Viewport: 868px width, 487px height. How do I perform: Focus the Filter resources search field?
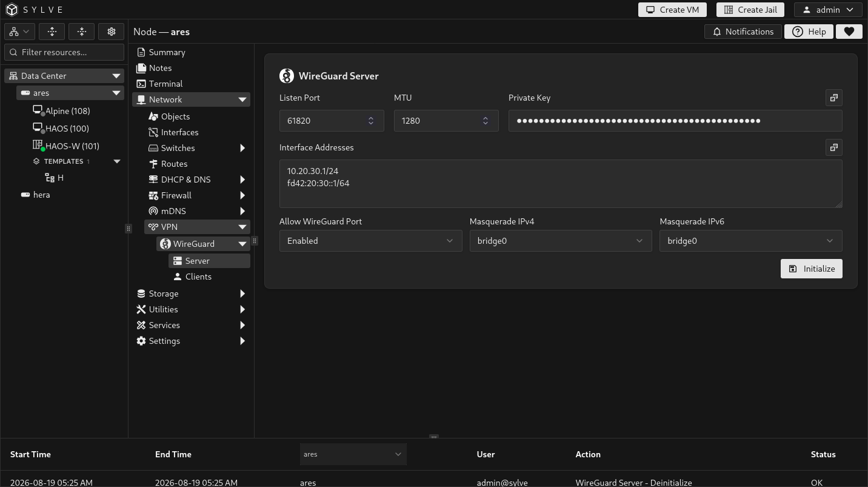(64, 52)
